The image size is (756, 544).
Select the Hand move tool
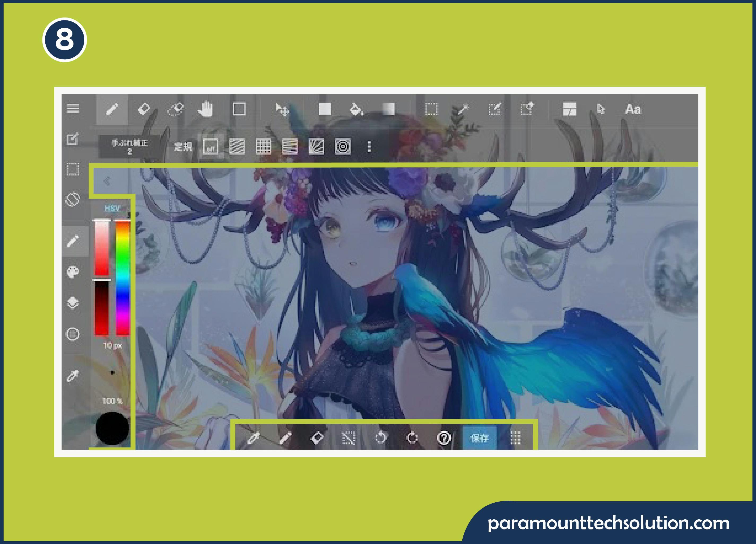[206, 109]
